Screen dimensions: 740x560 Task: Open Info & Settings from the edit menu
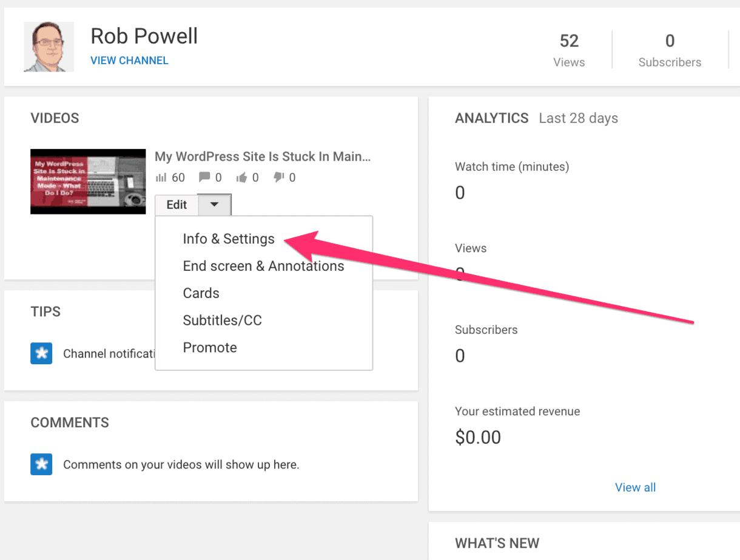pyautogui.click(x=229, y=239)
